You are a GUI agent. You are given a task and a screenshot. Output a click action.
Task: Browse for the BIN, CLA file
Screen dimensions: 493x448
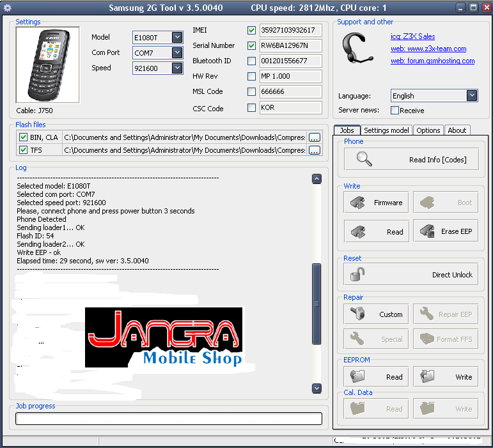tap(315, 137)
